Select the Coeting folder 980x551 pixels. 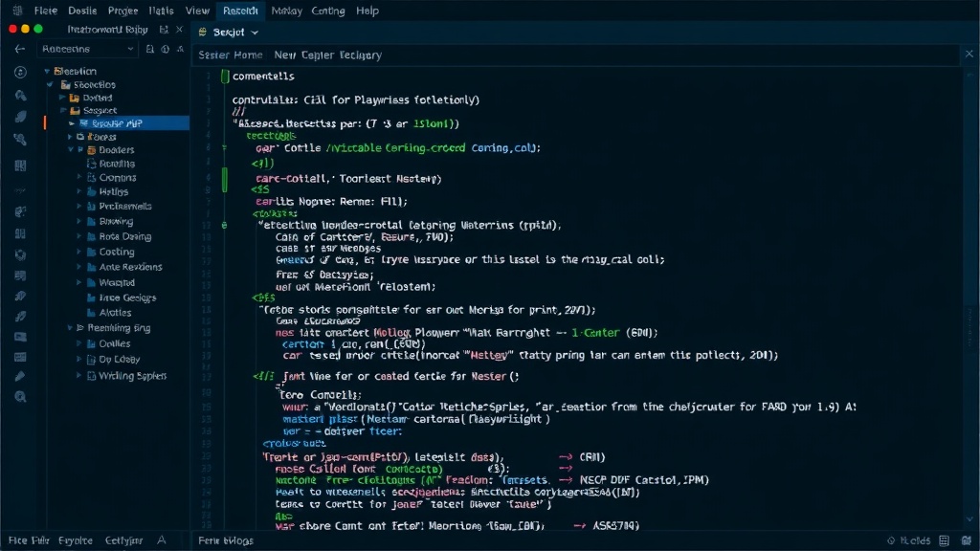point(116,252)
